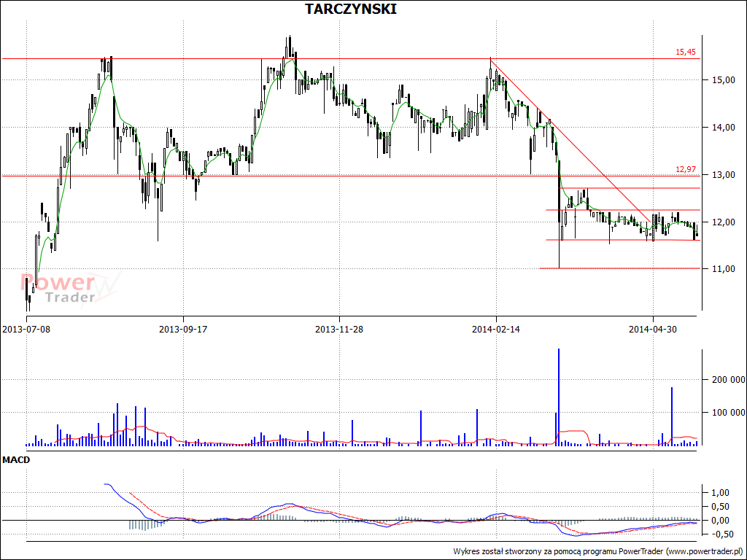Select the 2014-02-14 date label
Screen dimensions: 747x560
tap(496, 329)
